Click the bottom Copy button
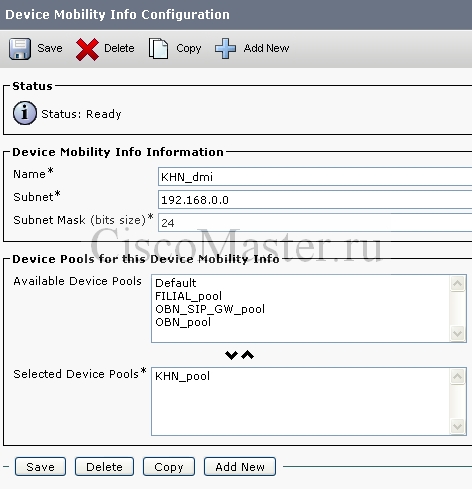This screenshot has width=472, height=489. click(169, 467)
